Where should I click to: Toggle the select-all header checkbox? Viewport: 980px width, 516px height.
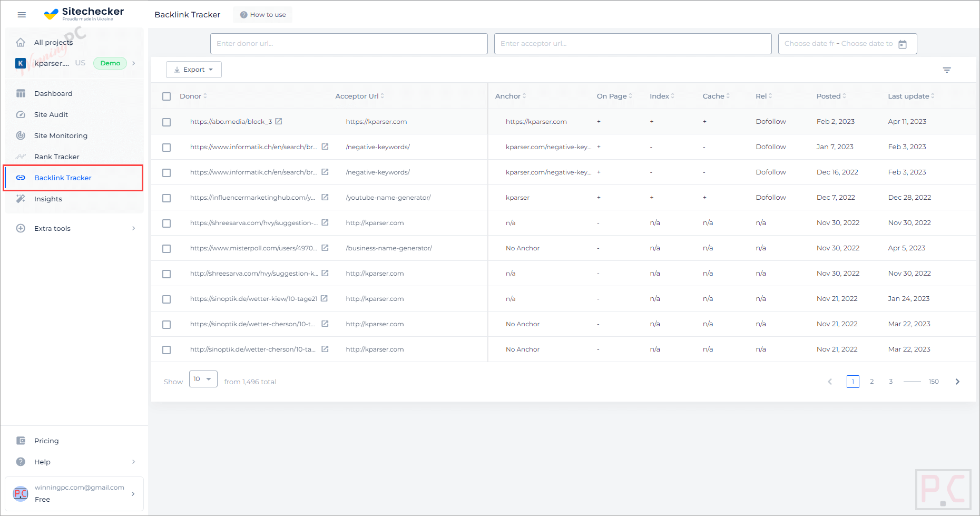tap(166, 96)
